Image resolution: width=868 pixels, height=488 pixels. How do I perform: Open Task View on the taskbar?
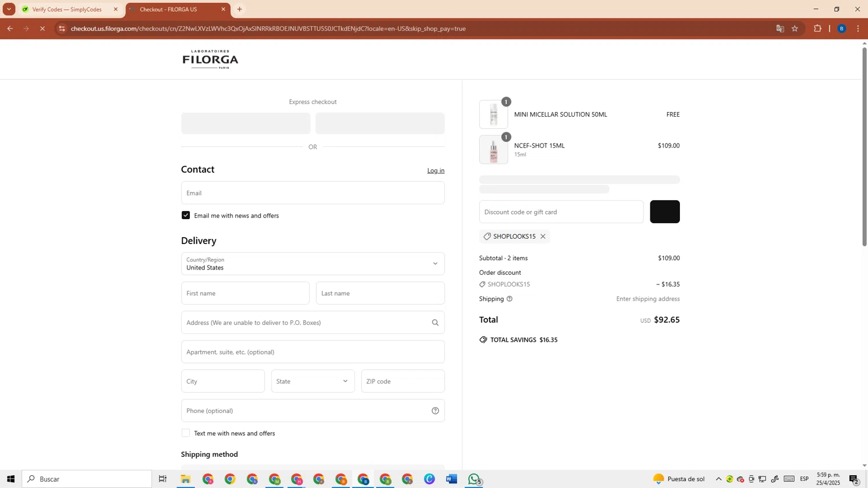click(163, 479)
